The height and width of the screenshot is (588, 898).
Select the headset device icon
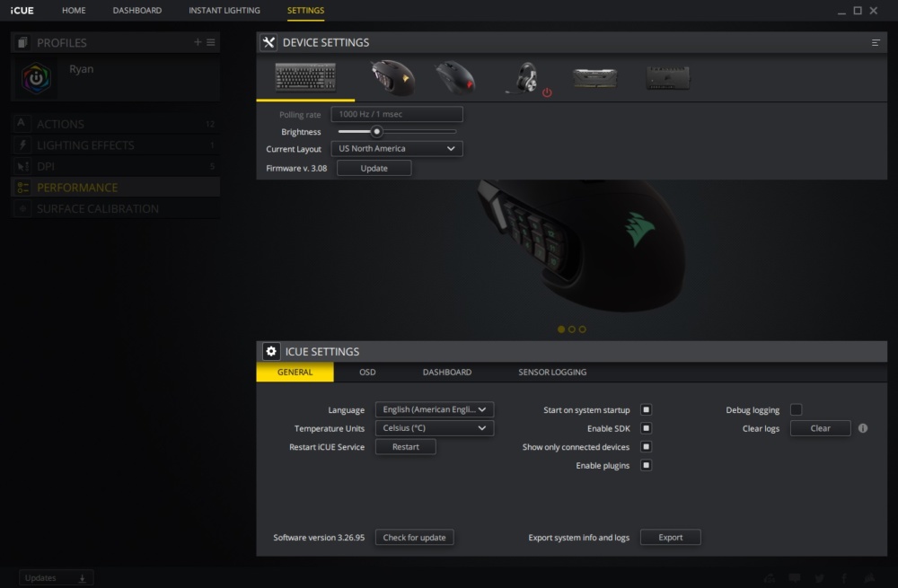[524, 78]
